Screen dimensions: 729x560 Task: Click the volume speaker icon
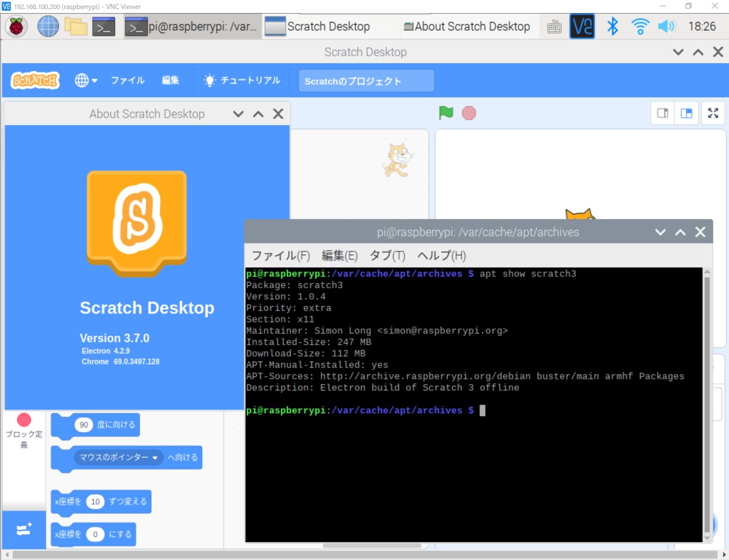click(x=666, y=26)
